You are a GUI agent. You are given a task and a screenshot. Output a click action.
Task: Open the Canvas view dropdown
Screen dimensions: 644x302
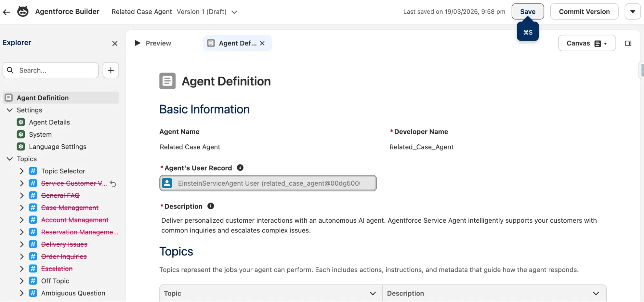pos(587,43)
